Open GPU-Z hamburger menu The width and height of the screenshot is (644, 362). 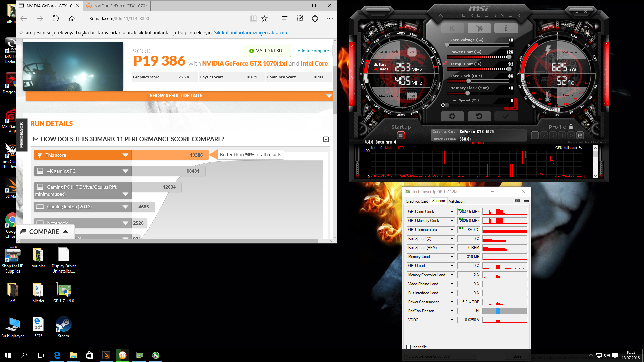pyautogui.click(x=526, y=200)
